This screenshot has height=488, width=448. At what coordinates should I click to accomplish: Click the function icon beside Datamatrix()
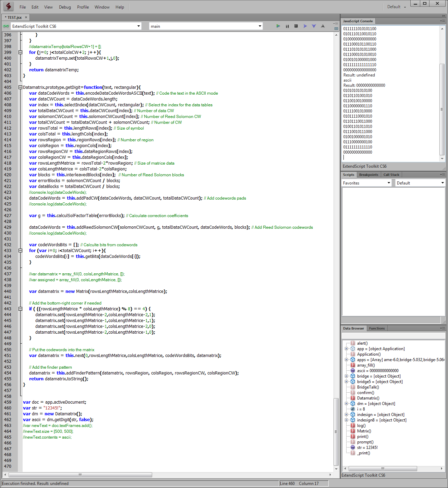(353, 398)
